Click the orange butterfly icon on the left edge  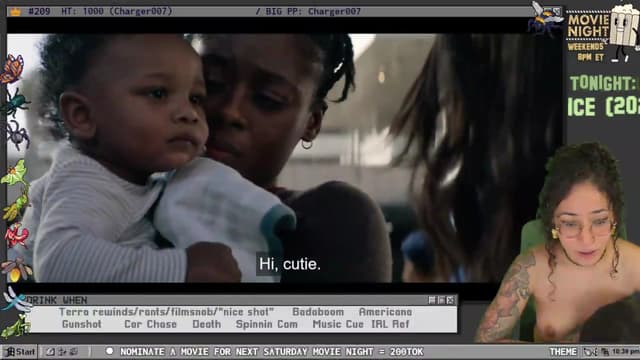[x=12, y=69]
